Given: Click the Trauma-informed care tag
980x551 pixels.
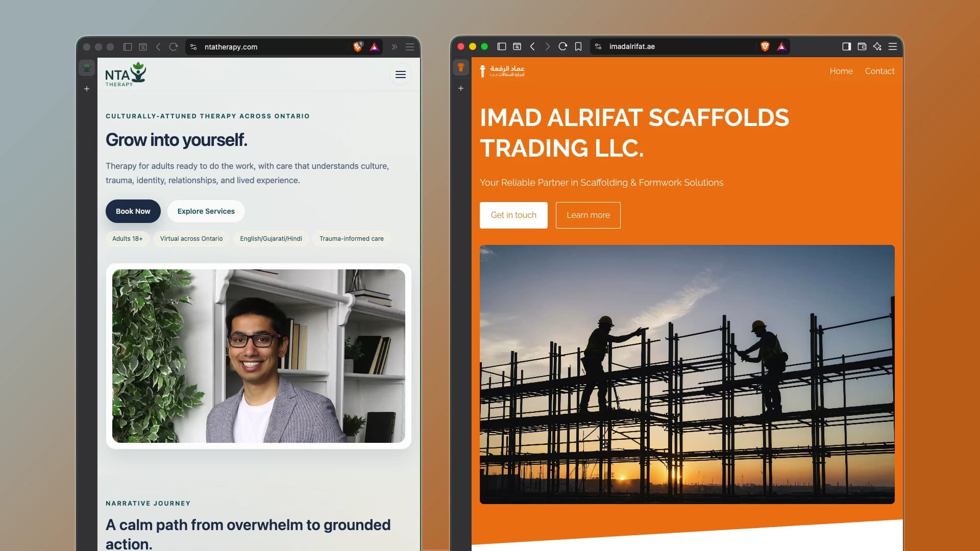Looking at the screenshot, I should tap(352, 239).
